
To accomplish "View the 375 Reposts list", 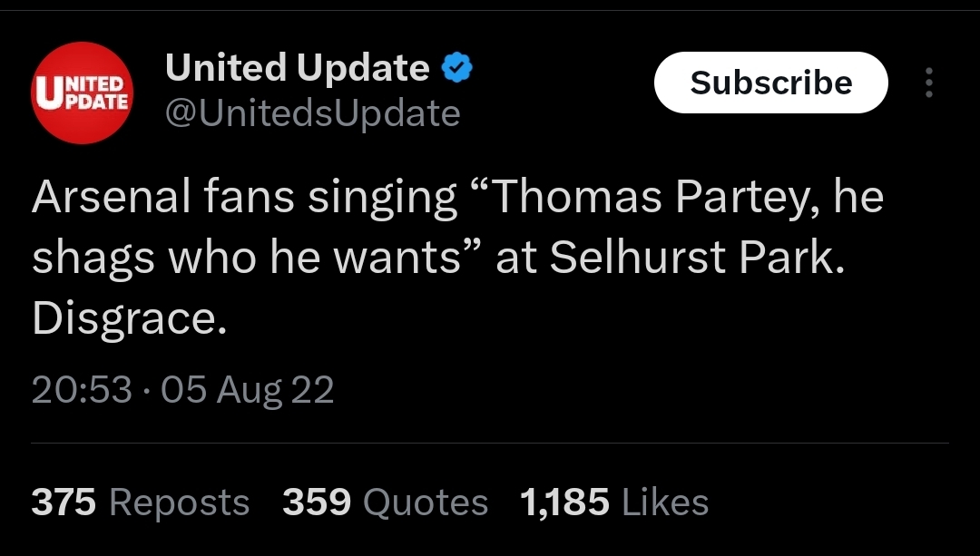I will point(141,502).
